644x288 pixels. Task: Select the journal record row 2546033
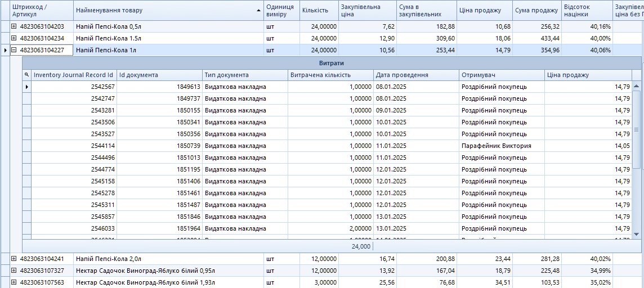pyautogui.click(x=103, y=228)
